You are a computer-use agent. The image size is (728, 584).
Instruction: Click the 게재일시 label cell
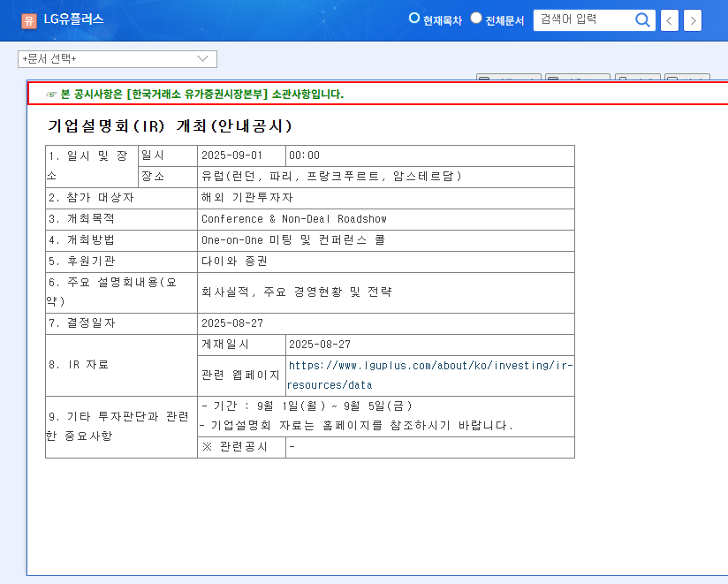pos(241,345)
